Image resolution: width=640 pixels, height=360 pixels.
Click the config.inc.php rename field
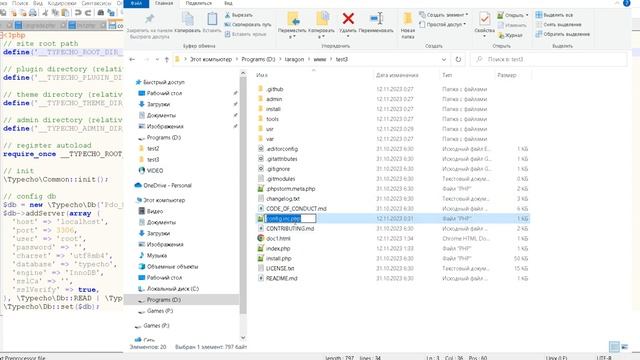290,219
